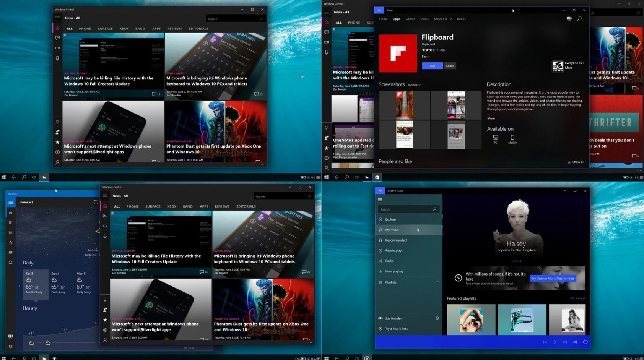Click account person icon in top-left desktop's Windows Central
644x360 pixels.
57,162
